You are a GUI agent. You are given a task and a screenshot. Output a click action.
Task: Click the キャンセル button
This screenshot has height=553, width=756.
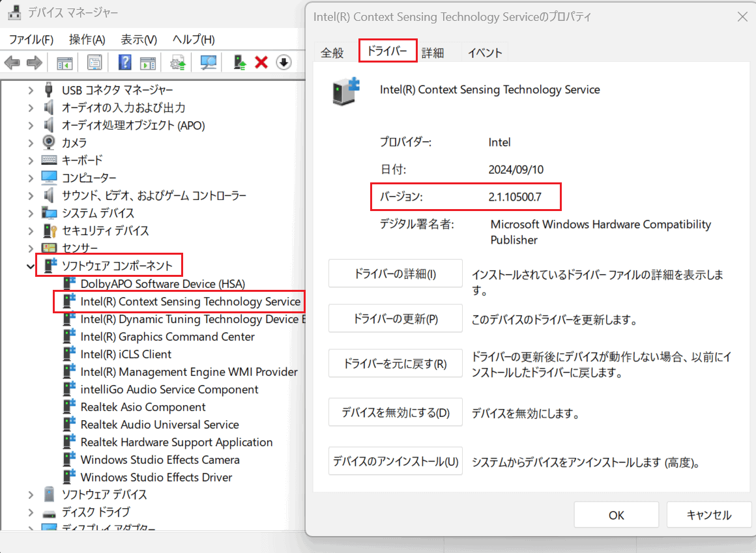pos(709,515)
